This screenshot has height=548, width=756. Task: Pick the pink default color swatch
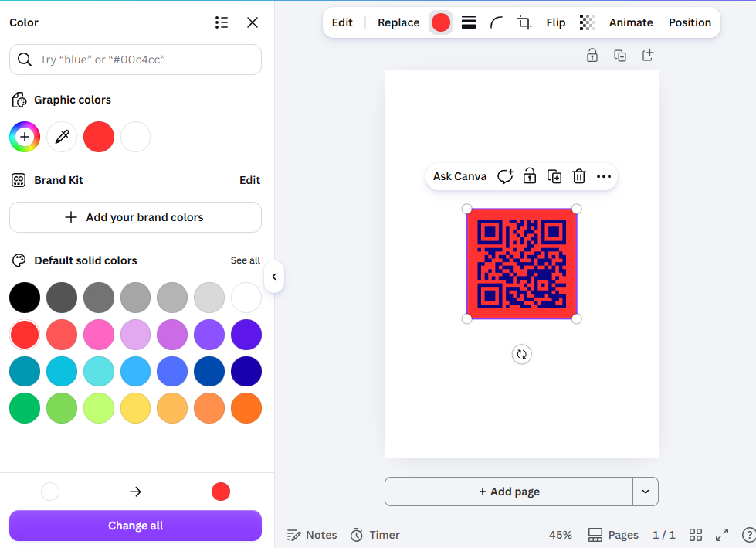[x=99, y=335]
